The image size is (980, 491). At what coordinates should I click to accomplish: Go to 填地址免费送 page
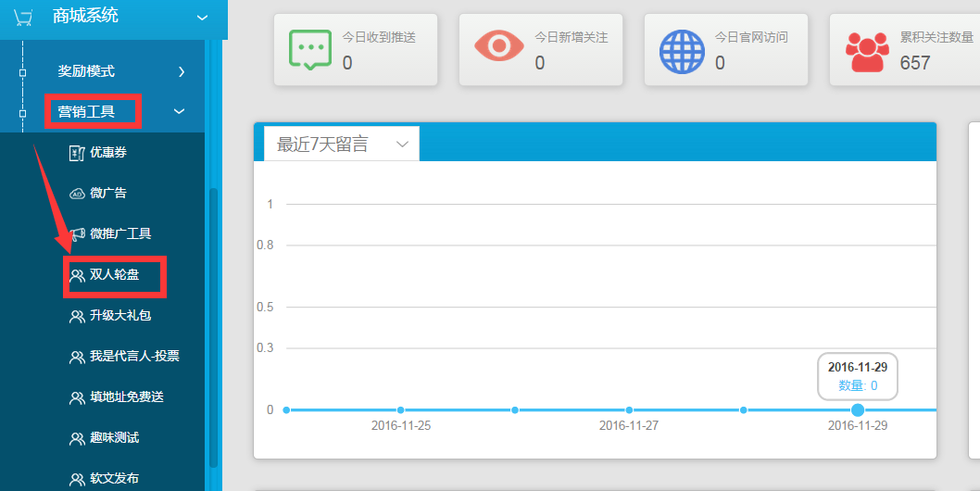coord(126,397)
